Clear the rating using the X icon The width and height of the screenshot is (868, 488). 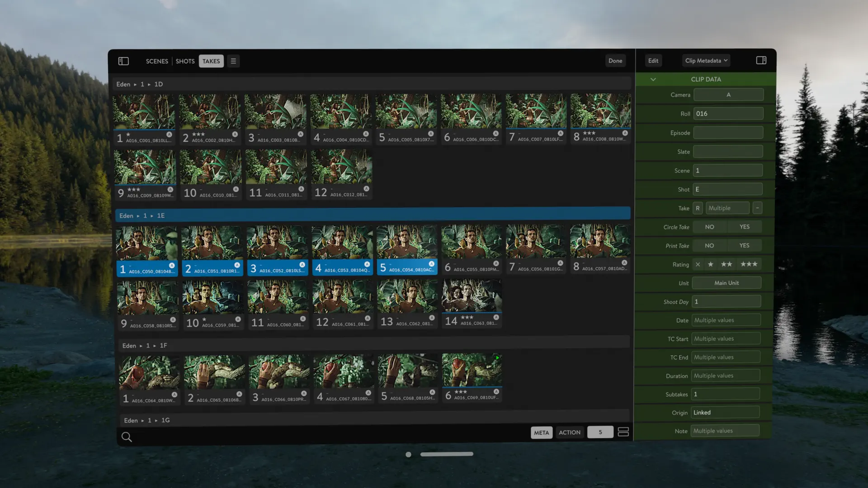click(x=698, y=264)
